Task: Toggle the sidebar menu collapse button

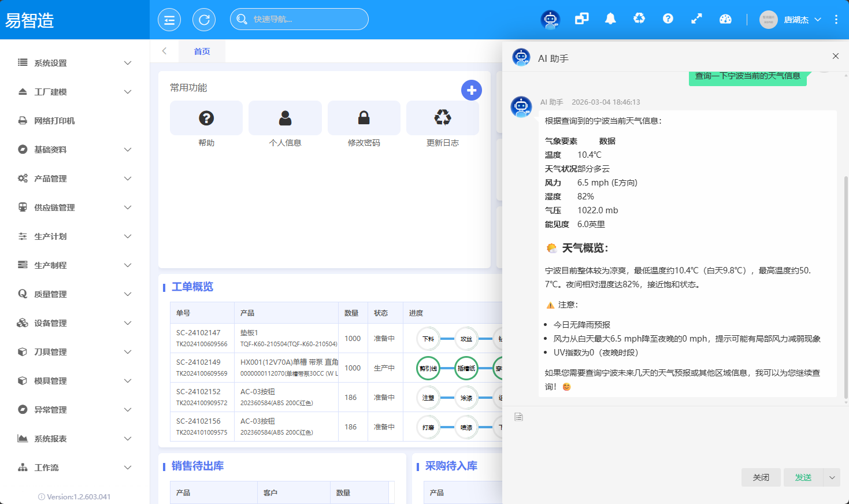Action: click(x=169, y=20)
